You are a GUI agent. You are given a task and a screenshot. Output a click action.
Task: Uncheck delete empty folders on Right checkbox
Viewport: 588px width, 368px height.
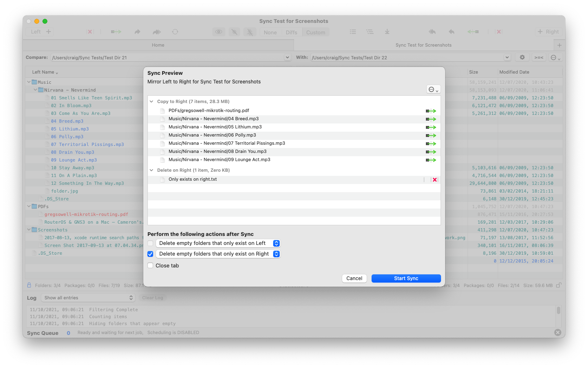click(150, 254)
